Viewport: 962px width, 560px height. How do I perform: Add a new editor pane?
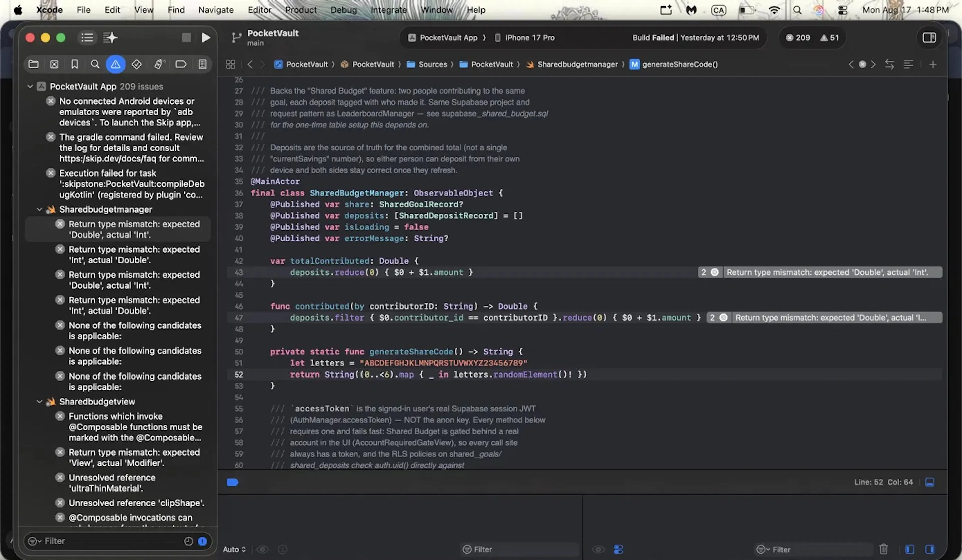[x=933, y=65]
